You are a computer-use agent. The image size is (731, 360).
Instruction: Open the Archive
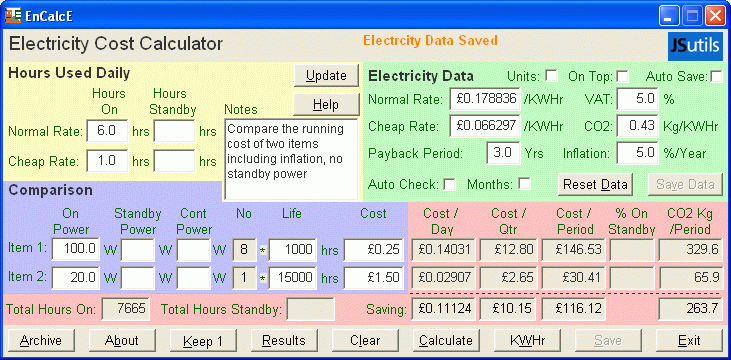[41, 340]
